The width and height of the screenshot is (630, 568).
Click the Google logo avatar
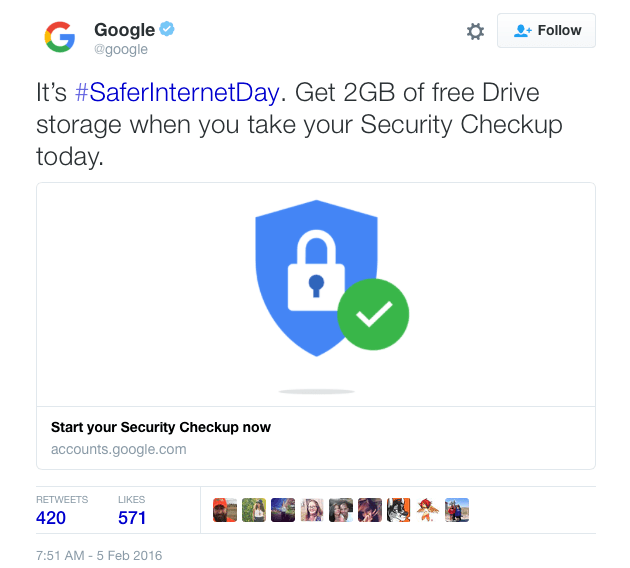pos(60,37)
